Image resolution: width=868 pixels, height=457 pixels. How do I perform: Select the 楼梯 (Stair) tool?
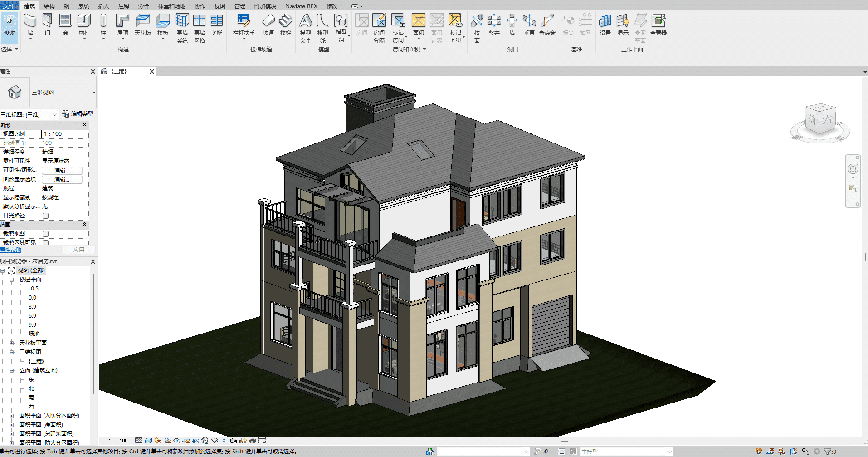tap(286, 25)
